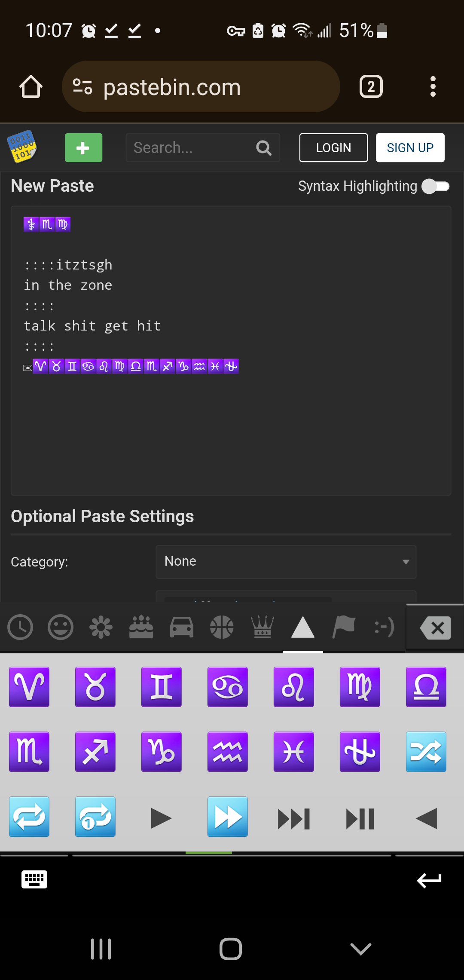This screenshot has width=464, height=980.
Task: Insert the Ophiuchus emoji from keyboard
Action: point(360,752)
